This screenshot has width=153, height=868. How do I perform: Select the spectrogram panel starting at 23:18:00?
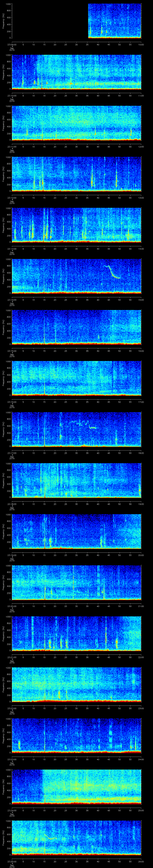point(77,481)
